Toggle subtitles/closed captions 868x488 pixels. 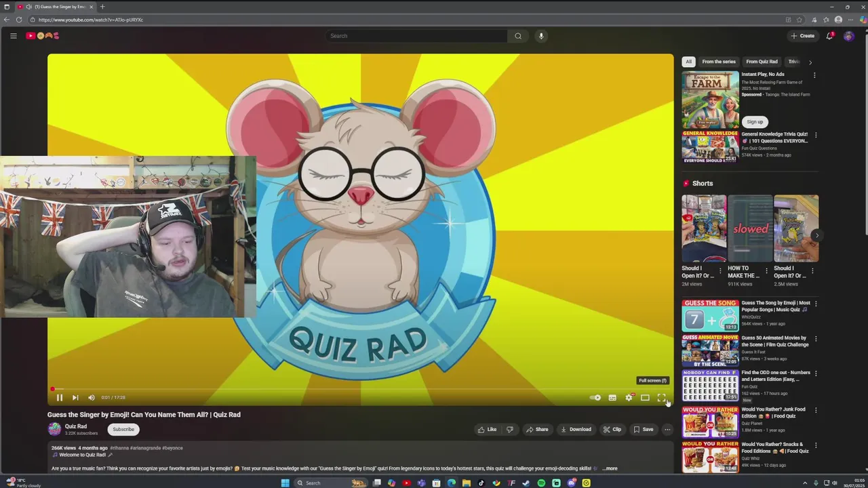click(612, 398)
